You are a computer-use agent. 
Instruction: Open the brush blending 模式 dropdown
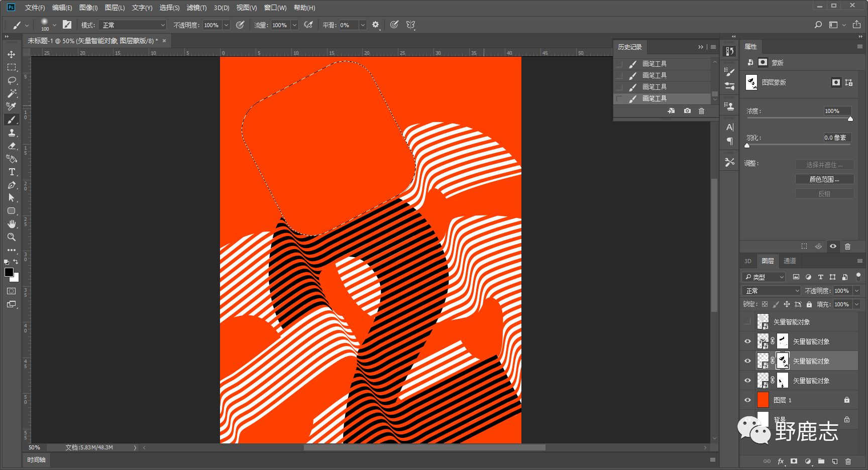click(x=133, y=25)
